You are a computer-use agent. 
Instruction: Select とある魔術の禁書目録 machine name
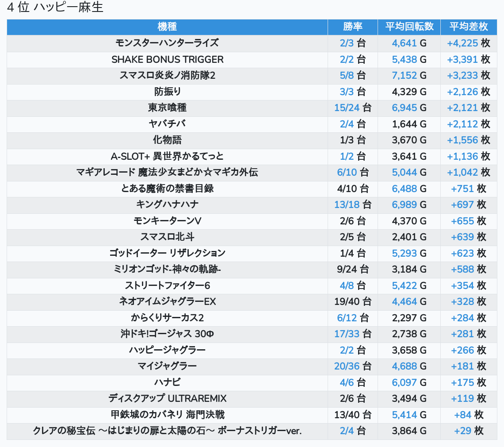[167, 189]
